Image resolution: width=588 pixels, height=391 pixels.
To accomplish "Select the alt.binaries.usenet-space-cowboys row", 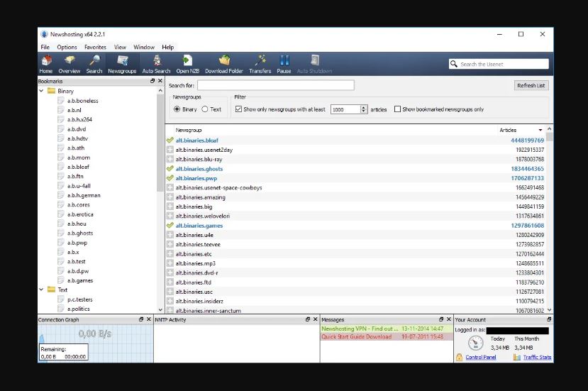I will pos(355,187).
